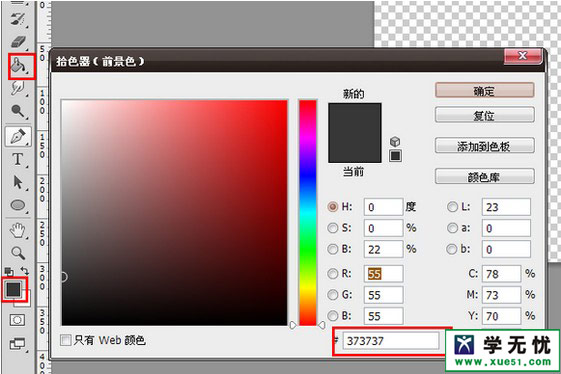Select the Type tool
The width and height of the screenshot is (561, 374).
18,160
